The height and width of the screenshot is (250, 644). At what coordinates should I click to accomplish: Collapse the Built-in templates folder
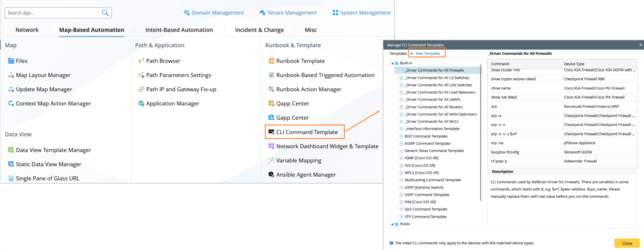[392, 63]
